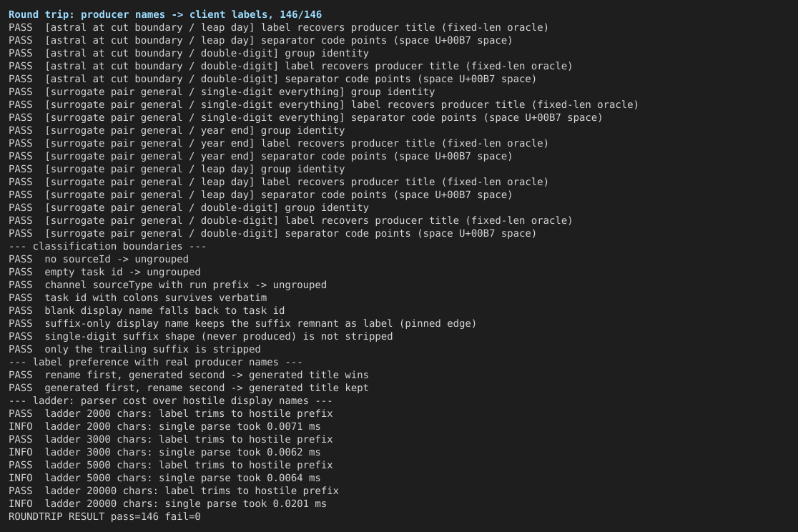
Task: Click the 'empty task id -> ungrouped' line
Action: (104, 272)
